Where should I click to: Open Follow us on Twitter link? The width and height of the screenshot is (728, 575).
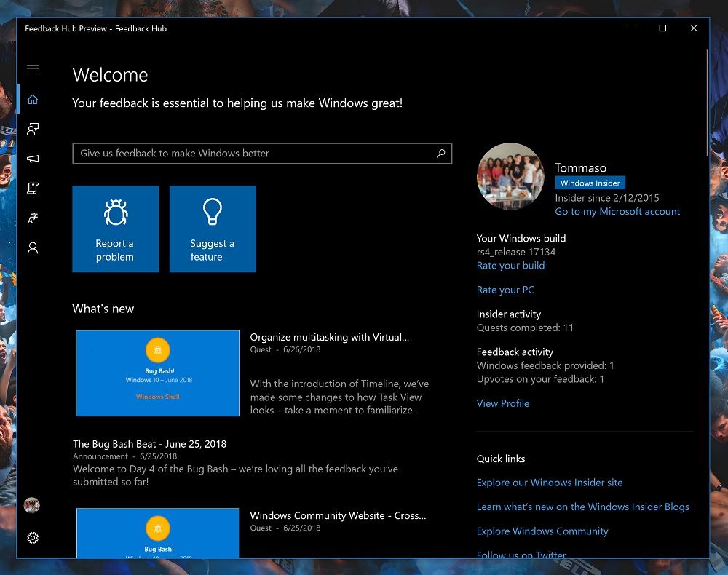pos(521,554)
